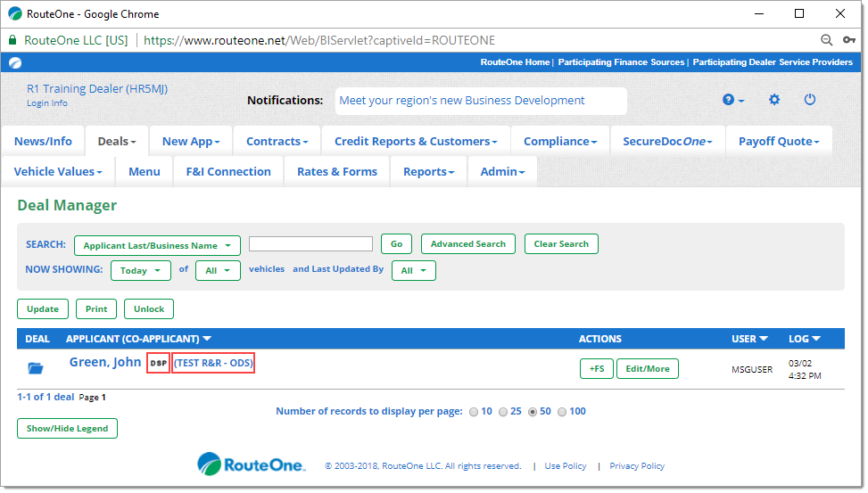Image resolution: width=868 pixels, height=493 pixels.
Task: Open the saved password key icon
Action: (x=848, y=40)
